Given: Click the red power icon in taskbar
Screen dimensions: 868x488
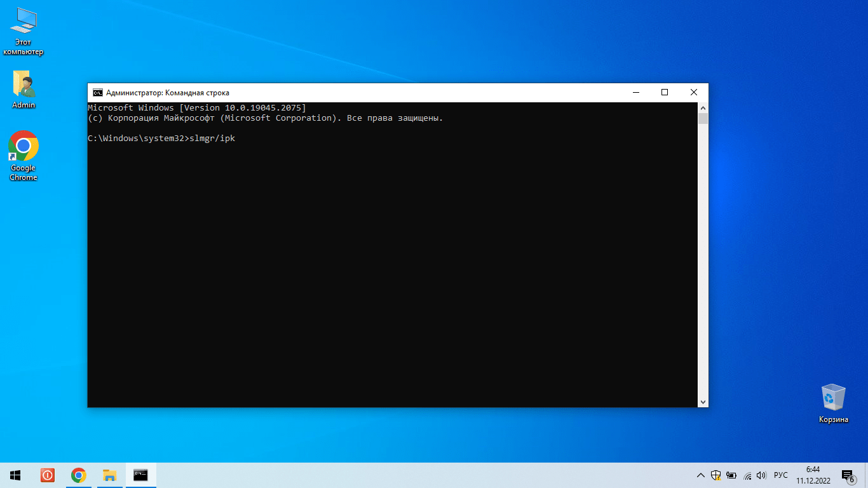Looking at the screenshot, I should tap(48, 475).
